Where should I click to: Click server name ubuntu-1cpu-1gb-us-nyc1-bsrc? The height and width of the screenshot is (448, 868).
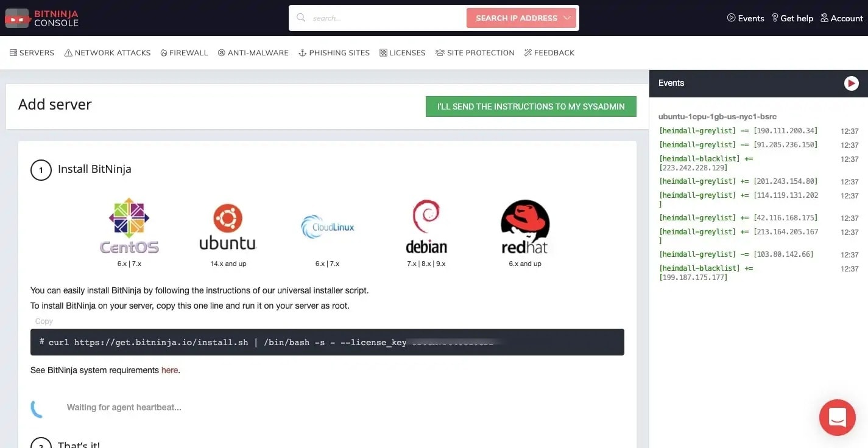coord(718,116)
